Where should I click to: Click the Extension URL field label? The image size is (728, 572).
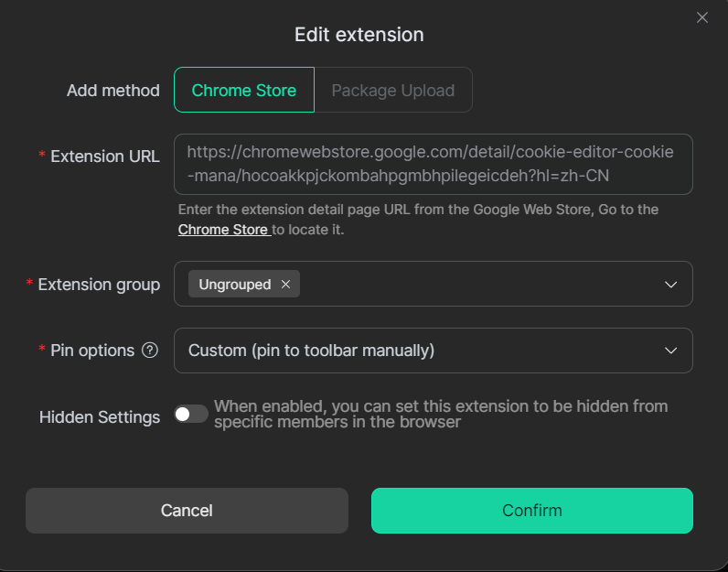coord(104,156)
